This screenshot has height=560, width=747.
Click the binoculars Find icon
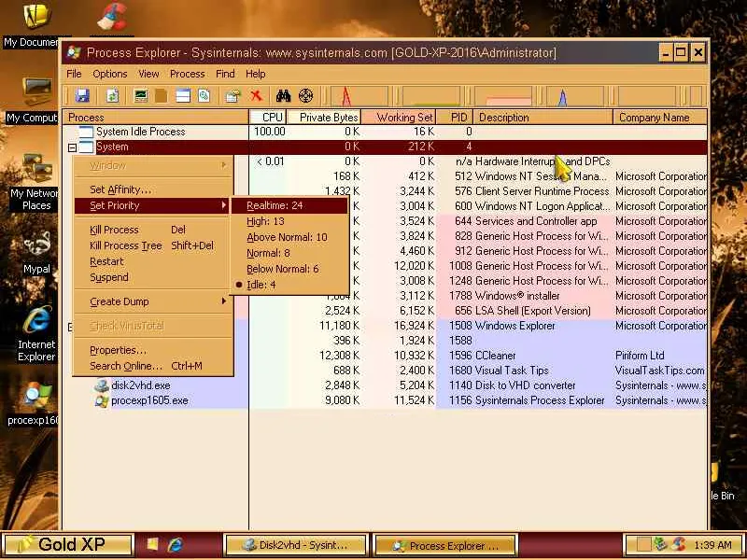pyautogui.click(x=284, y=96)
